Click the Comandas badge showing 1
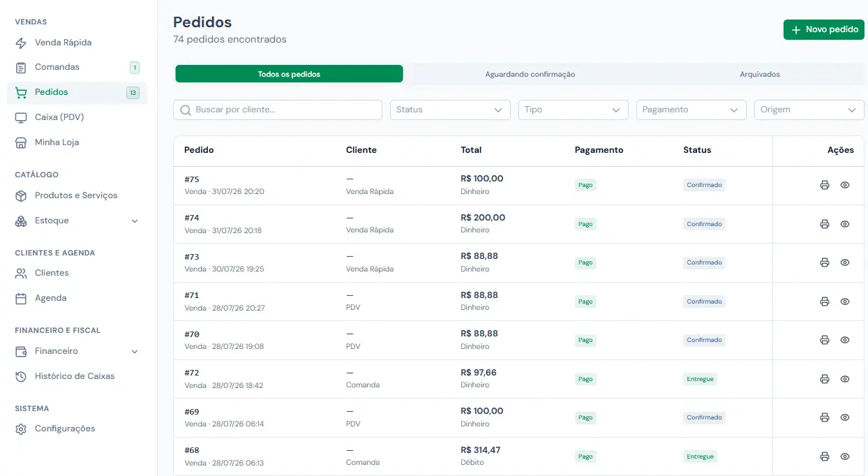 (135, 68)
